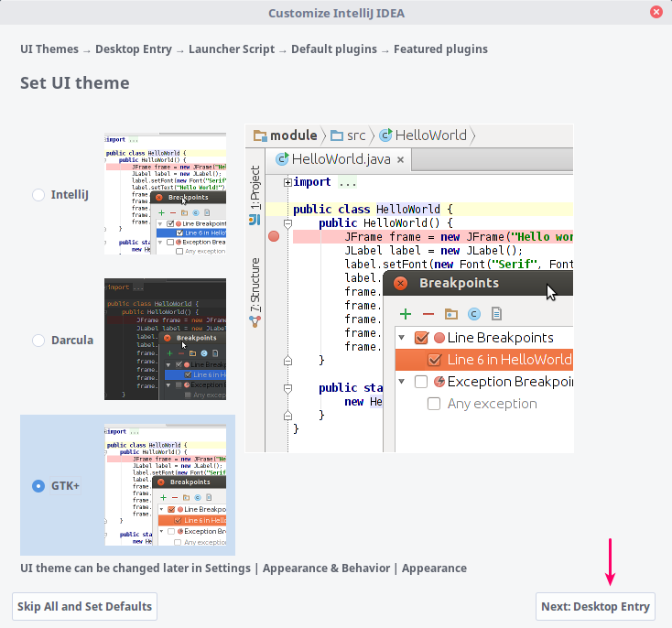
Task: Click the group by package folder icon
Action: (x=450, y=314)
